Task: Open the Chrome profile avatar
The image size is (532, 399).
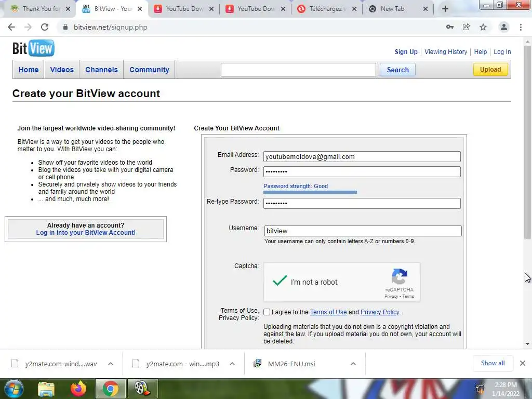Action: coord(504,27)
